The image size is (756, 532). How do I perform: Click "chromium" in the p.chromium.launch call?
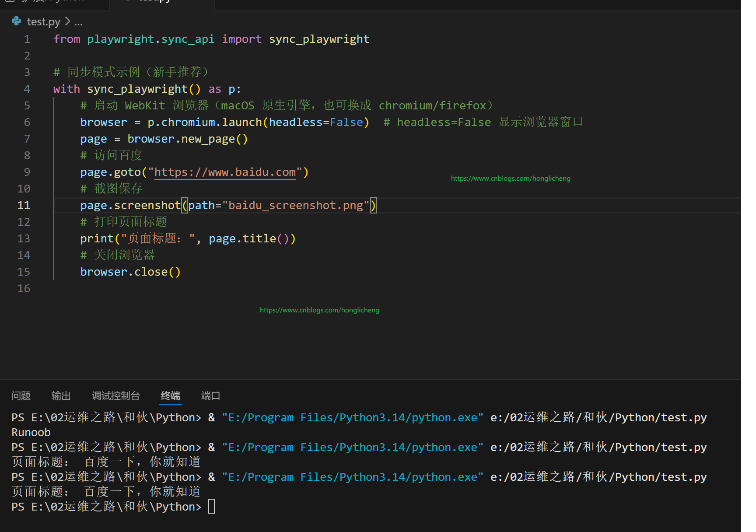(x=188, y=122)
